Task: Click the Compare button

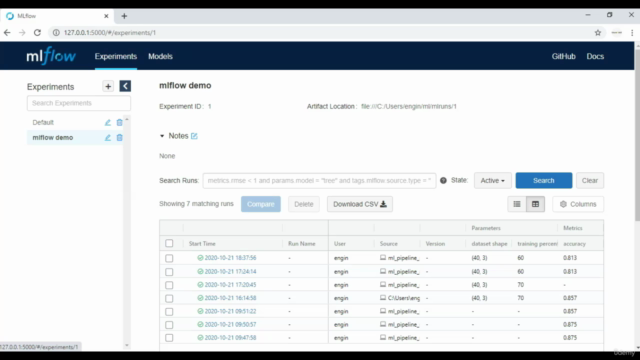Action: [261, 204]
